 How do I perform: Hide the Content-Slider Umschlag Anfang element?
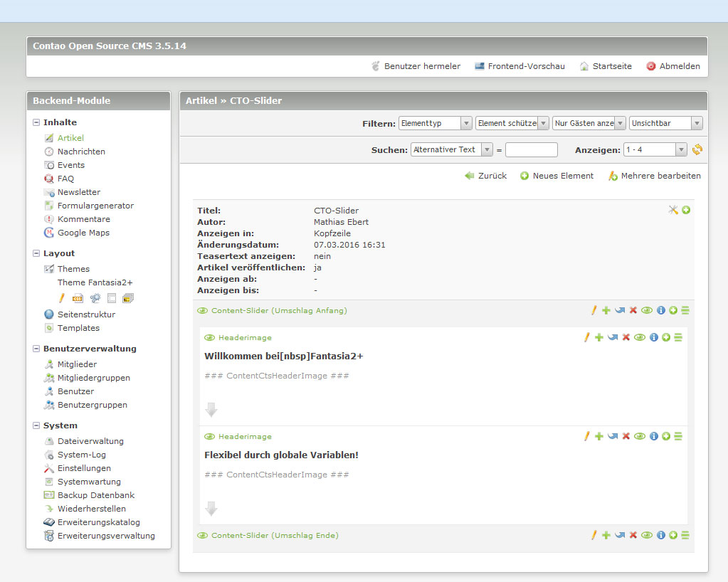pos(647,310)
